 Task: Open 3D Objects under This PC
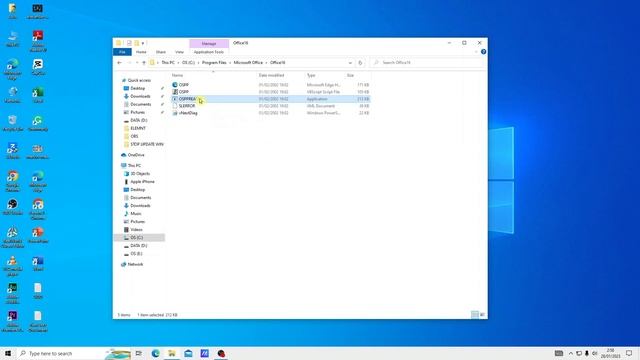(140, 173)
